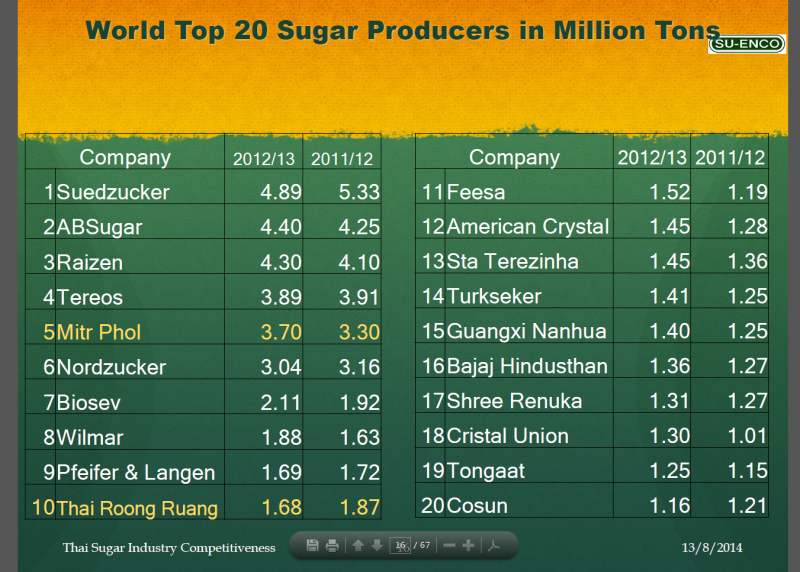Go to the next page with down arrow
The height and width of the screenshot is (572, 800).
(377, 545)
